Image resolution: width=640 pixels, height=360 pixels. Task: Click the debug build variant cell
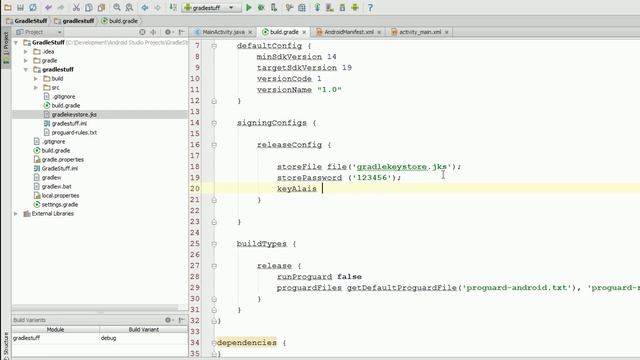[x=143, y=338]
